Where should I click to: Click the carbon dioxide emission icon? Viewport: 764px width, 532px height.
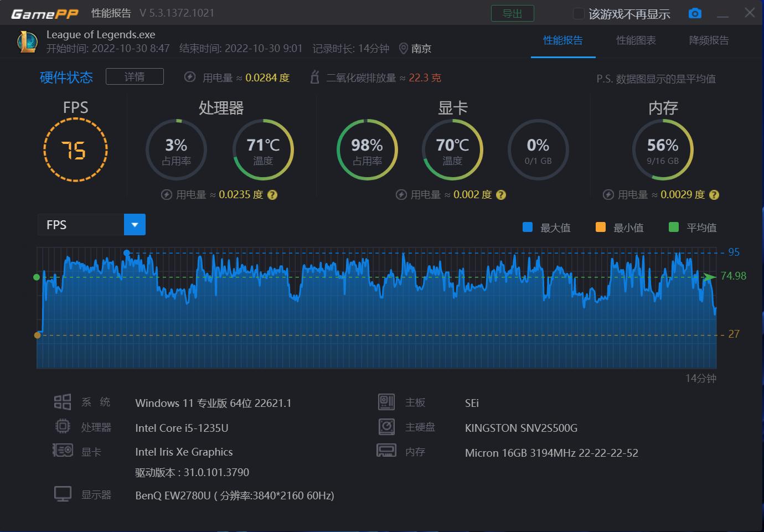[315, 78]
